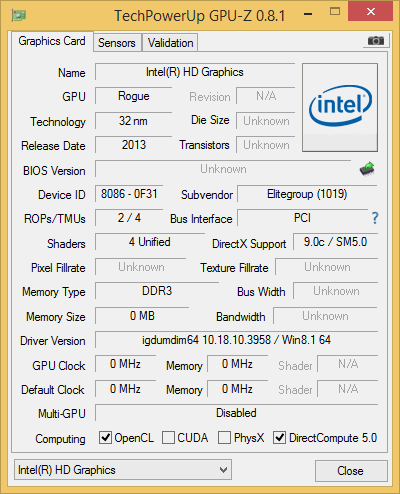Click the Texture Fillrate Unknown value
This screenshot has height=494, width=400.
click(327, 267)
